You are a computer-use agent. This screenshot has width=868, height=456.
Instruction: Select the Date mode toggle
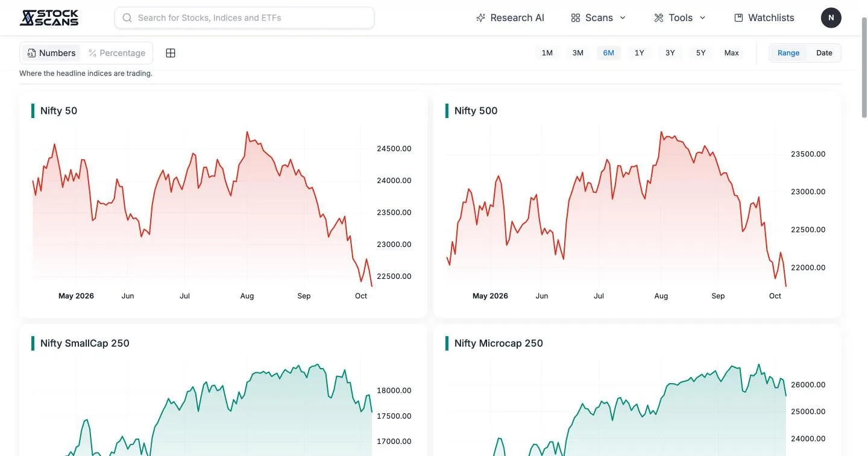[824, 53]
